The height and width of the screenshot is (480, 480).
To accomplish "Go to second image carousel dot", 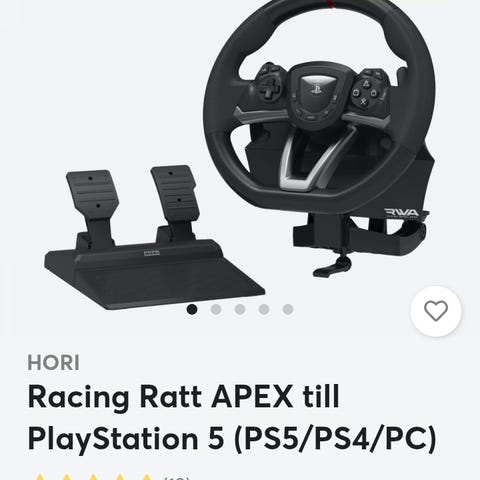I will (x=216, y=309).
